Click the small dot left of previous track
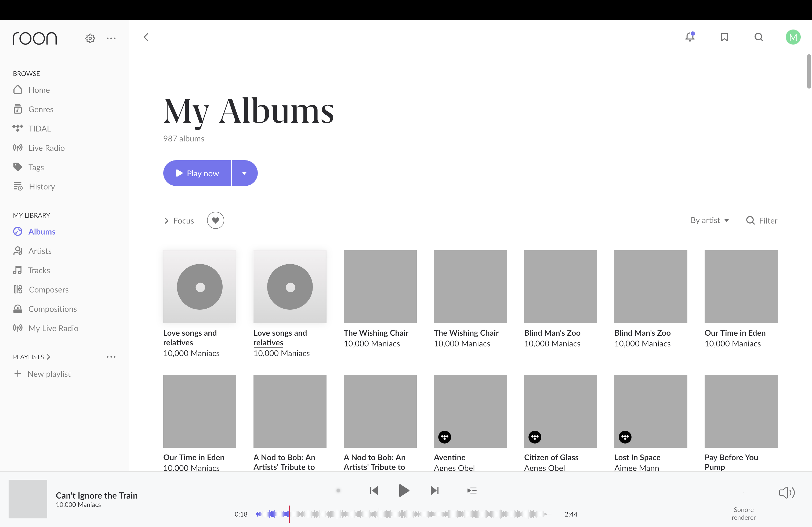 point(338,491)
